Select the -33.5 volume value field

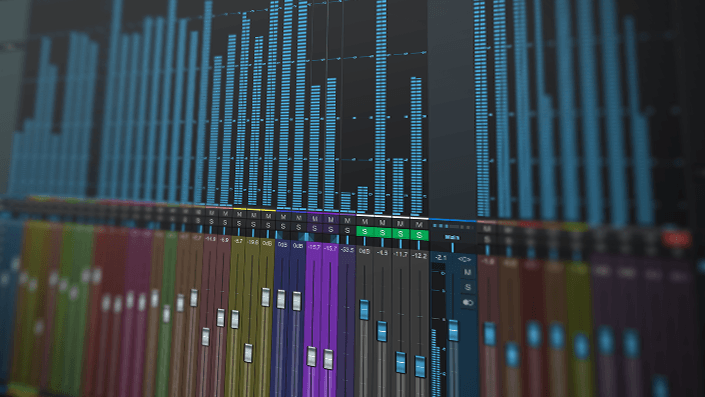347,250
